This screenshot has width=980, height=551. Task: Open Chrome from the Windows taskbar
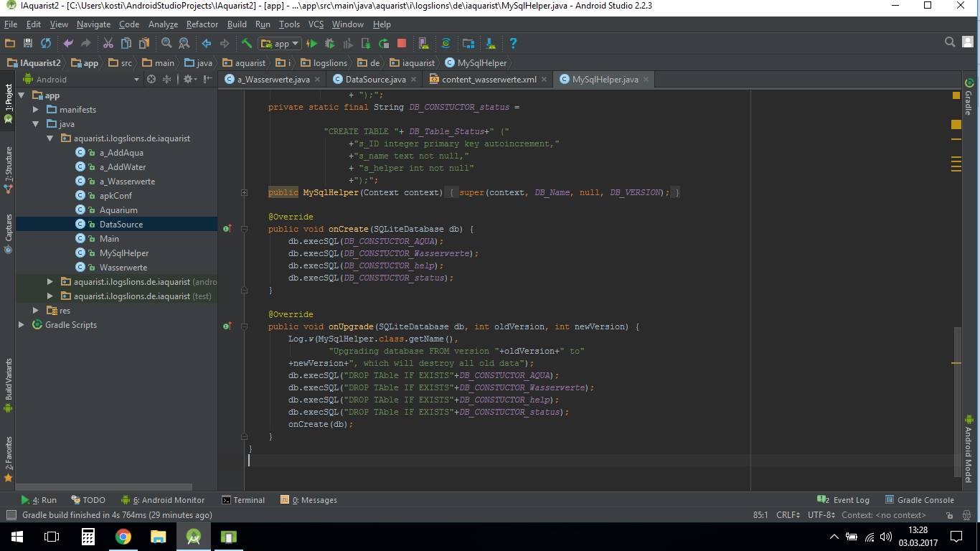pyautogui.click(x=123, y=537)
